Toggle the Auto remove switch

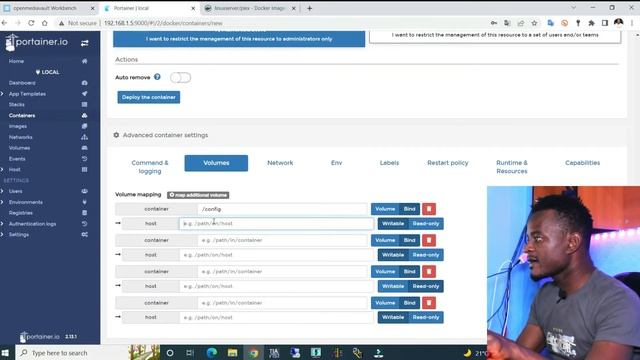pos(180,77)
